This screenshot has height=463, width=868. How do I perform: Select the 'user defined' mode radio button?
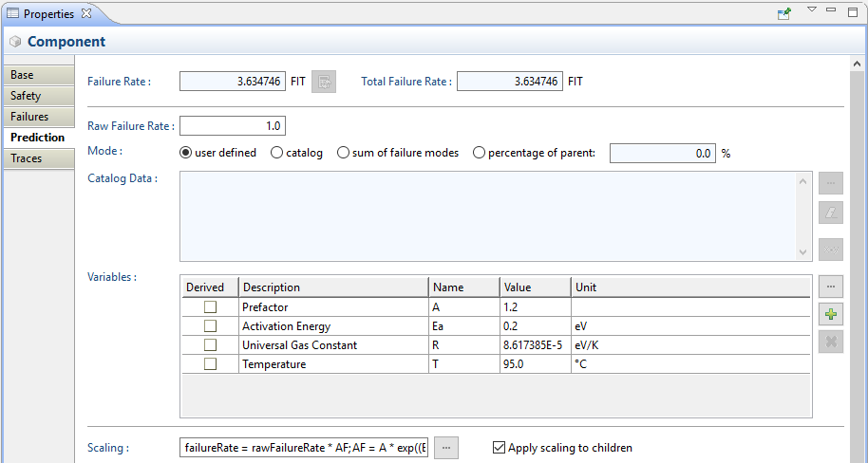[x=187, y=153]
